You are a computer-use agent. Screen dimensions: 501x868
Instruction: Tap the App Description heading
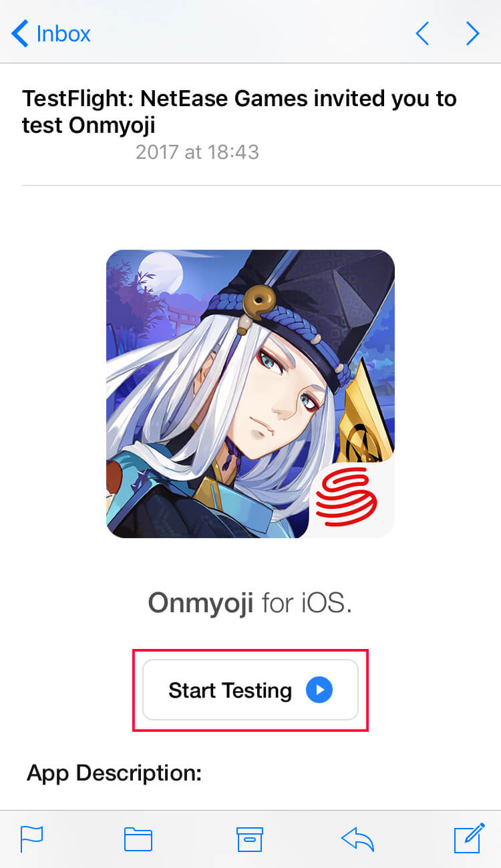[114, 773]
